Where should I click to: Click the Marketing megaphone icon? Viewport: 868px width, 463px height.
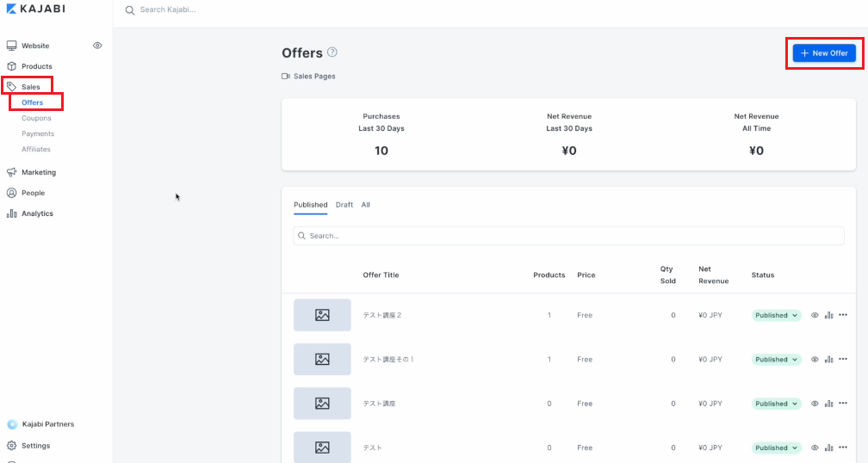(12, 172)
